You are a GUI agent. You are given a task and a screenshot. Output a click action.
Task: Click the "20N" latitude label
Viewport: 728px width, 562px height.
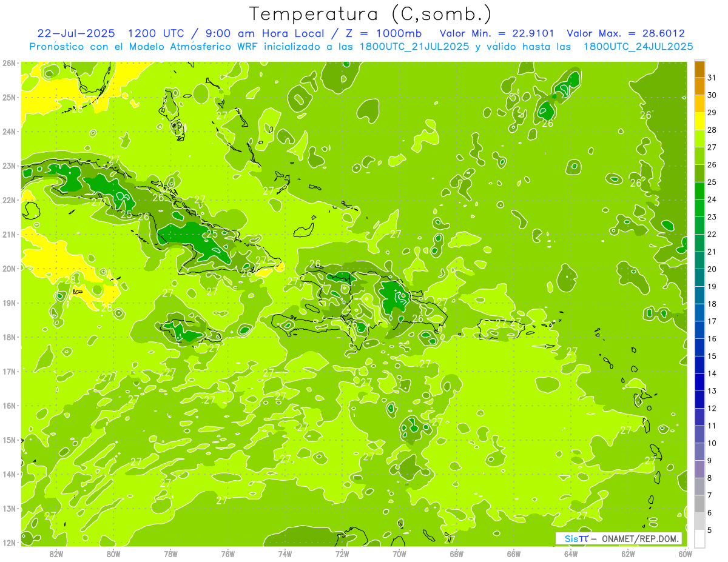click(9, 269)
